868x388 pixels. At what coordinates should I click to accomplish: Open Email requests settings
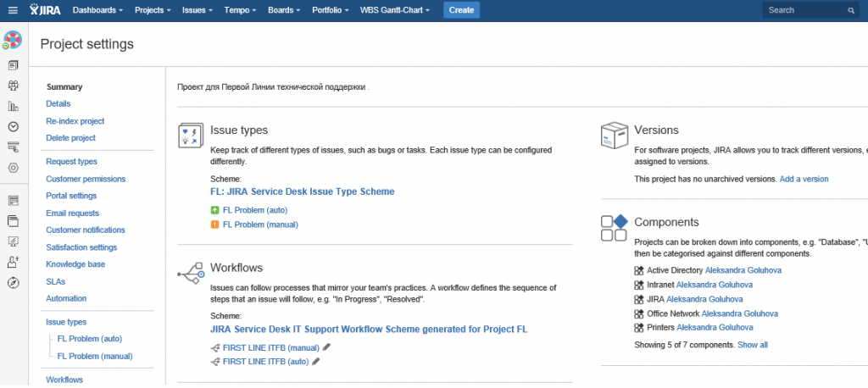(x=73, y=213)
